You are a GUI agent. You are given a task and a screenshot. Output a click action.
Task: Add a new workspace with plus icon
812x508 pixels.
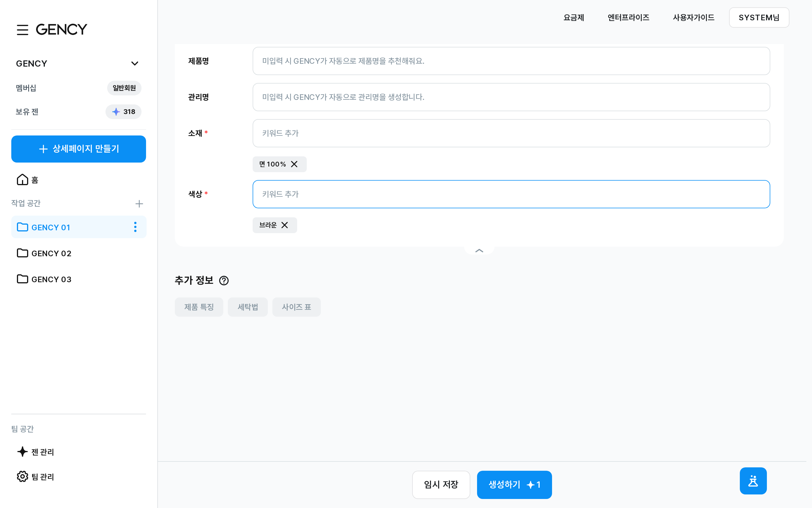[x=139, y=203]
